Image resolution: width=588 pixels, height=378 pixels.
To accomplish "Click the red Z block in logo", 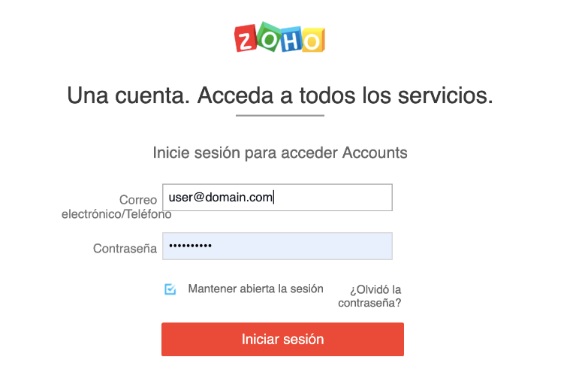I will click(246, 40).
